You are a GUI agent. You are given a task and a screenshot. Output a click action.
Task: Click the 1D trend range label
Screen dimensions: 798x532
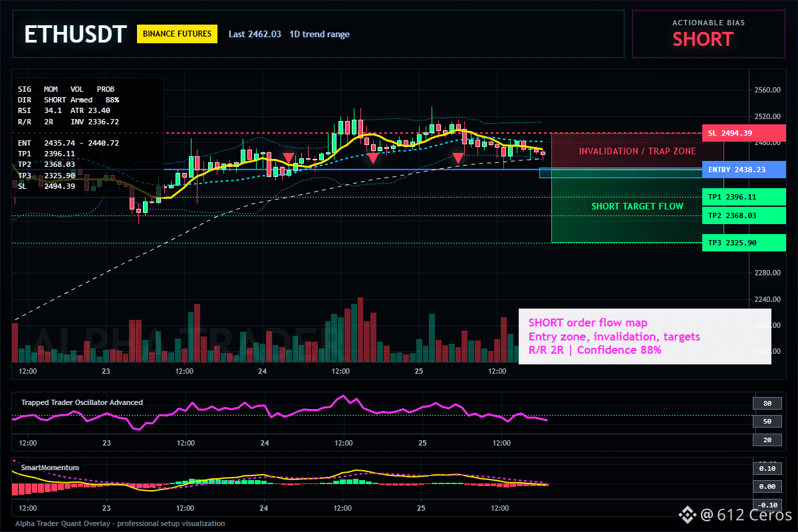[x=319, y=35]
